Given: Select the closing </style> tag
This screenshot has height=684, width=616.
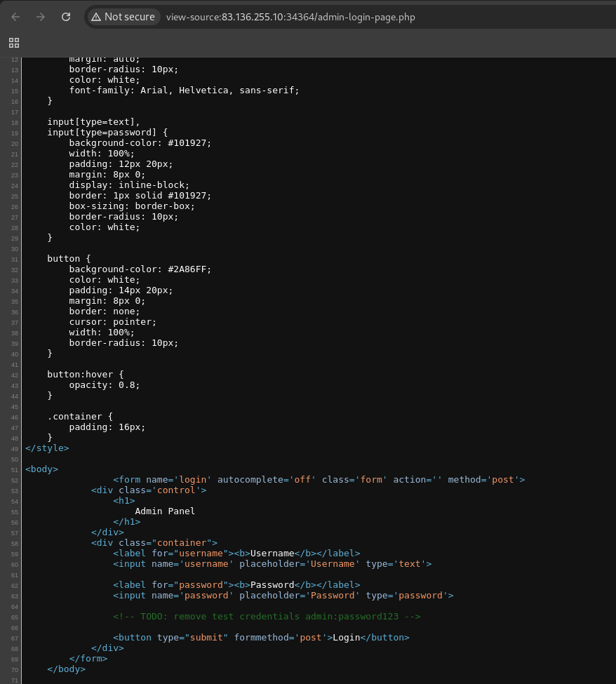Looking at the screenshot, I should [47, 448].
